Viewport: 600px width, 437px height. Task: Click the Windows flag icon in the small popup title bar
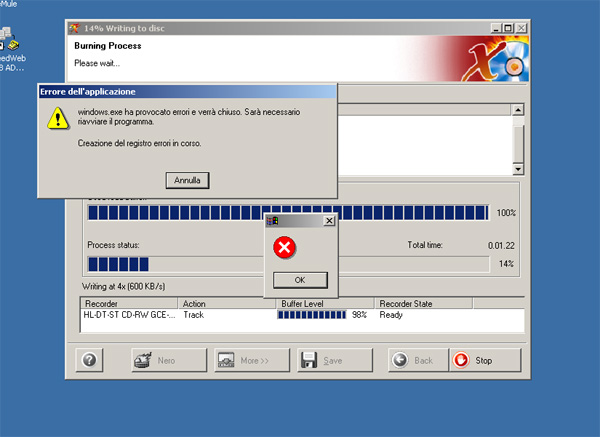coord(272,221)
